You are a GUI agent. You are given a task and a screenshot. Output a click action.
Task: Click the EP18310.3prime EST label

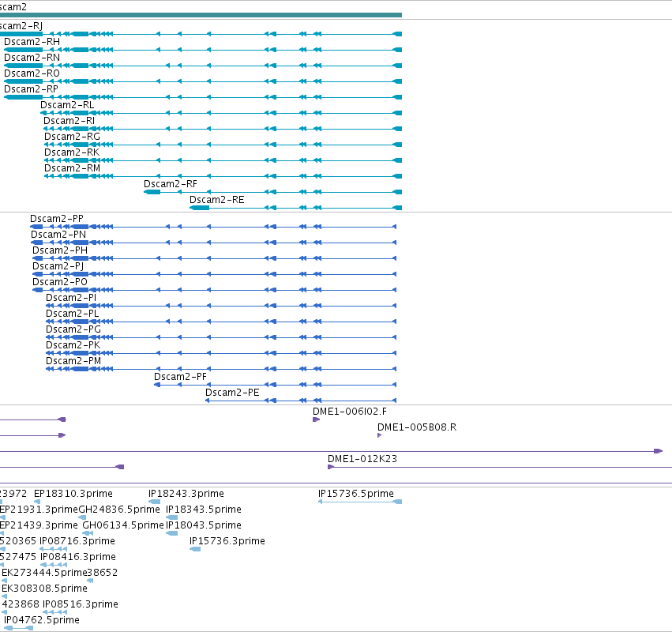click(73, 494)
